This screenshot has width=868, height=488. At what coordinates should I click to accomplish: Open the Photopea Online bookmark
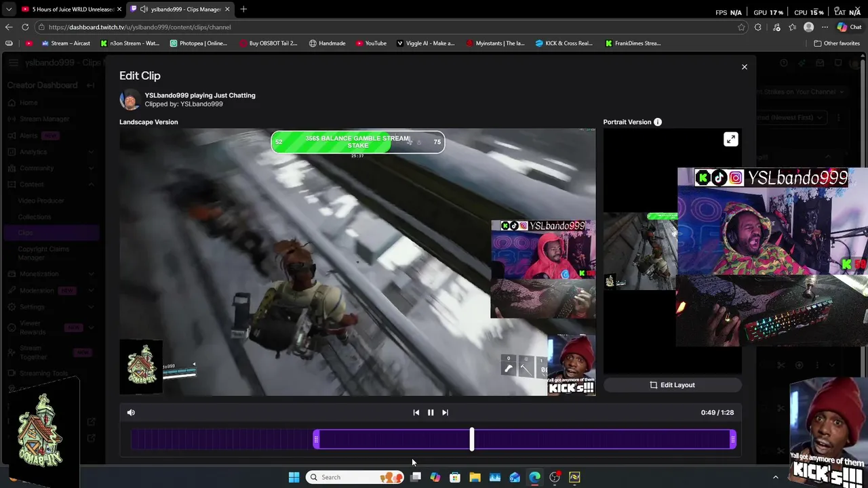coord(198,43)
